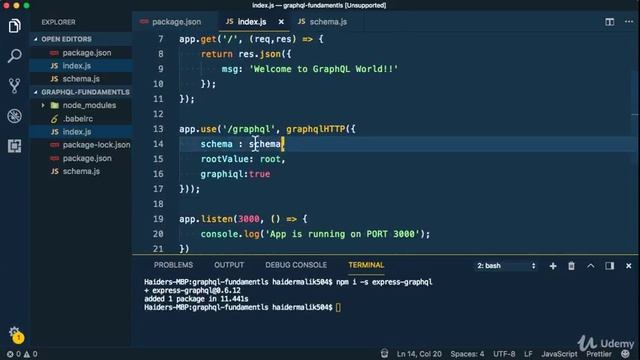This screenshot has width=640, height=360.
Task: Open the Extensions view in activity bar
Action: [x=15, y=146]
